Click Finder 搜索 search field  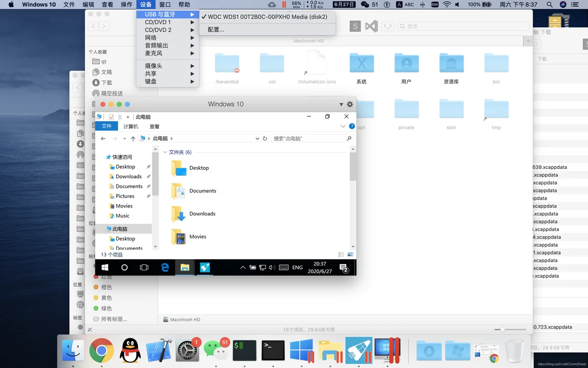tap(463, 26)
